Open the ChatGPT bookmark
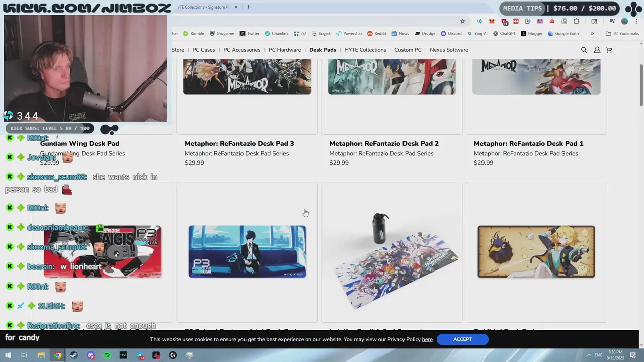 coord(504,34)
